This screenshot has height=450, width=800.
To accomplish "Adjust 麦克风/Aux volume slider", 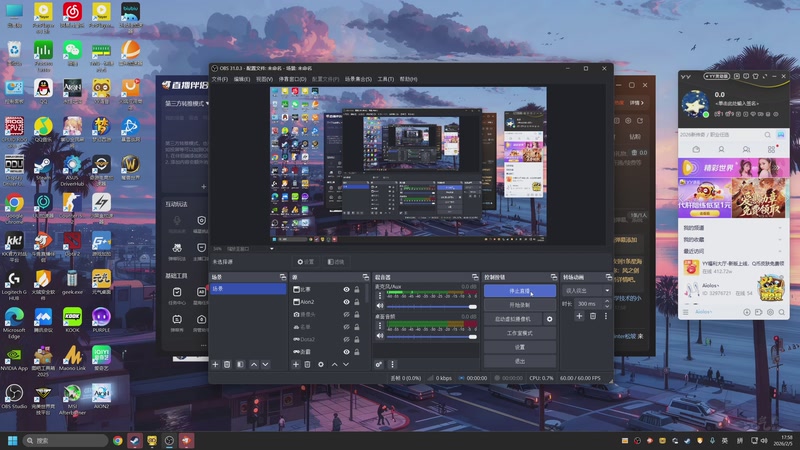I will 431,307.
